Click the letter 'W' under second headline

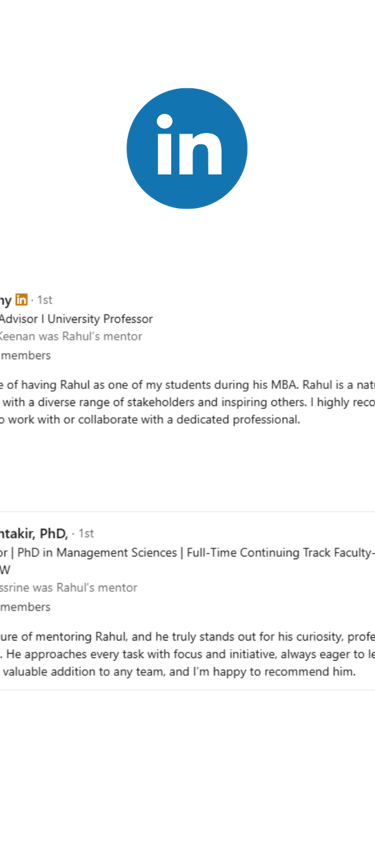[5, 570]
